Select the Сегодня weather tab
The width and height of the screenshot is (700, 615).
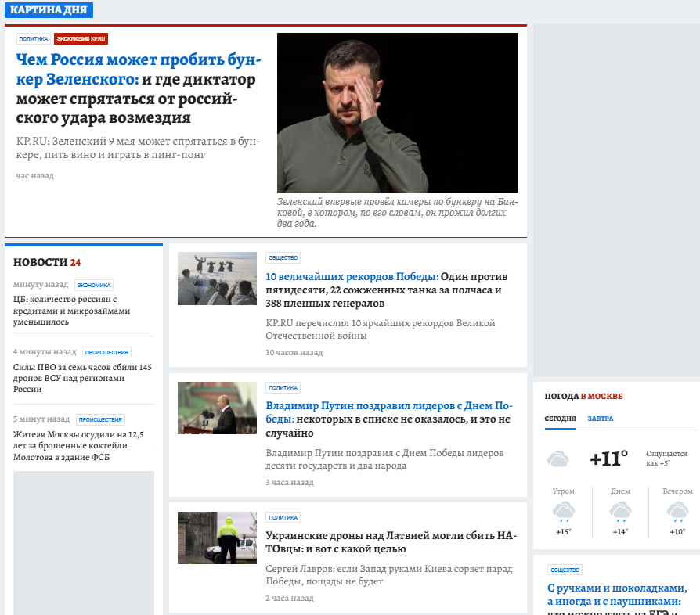pyautogui.click(x=561, y=419)
